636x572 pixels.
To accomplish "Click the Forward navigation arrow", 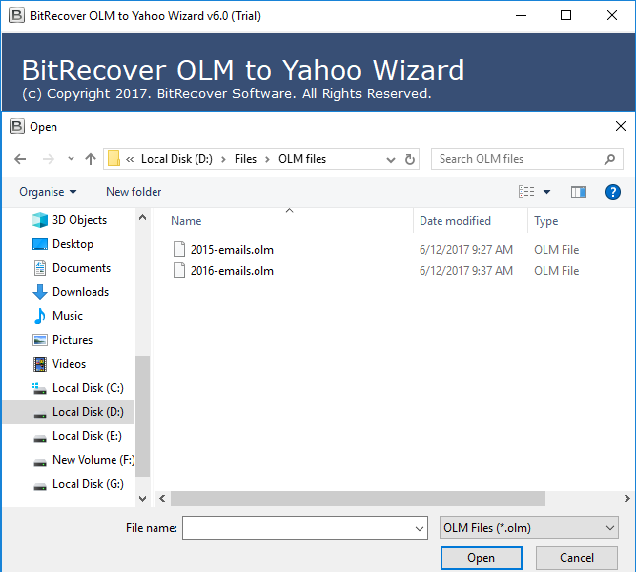I will click(x=48, y=159).
